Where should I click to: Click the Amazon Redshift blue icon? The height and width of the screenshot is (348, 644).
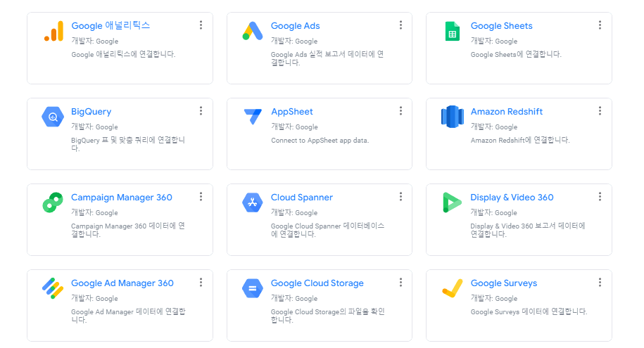pyautogui.click(x=452, y=117)
